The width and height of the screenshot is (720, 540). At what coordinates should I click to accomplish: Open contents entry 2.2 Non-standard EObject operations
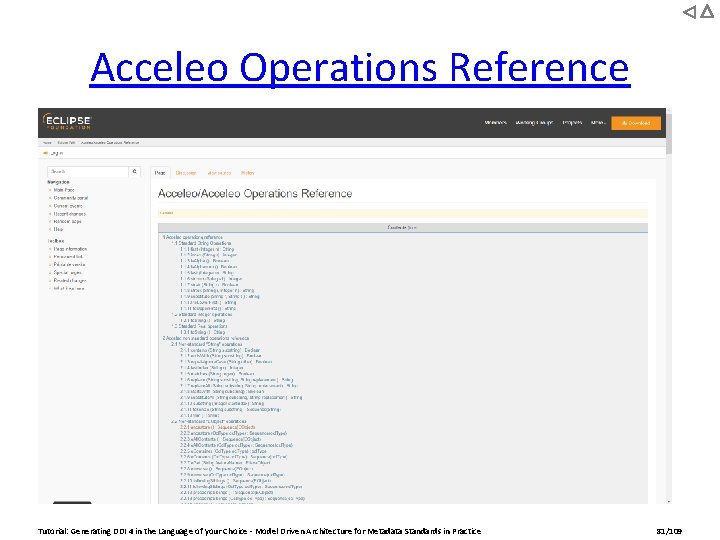click(x=209, y=421)
